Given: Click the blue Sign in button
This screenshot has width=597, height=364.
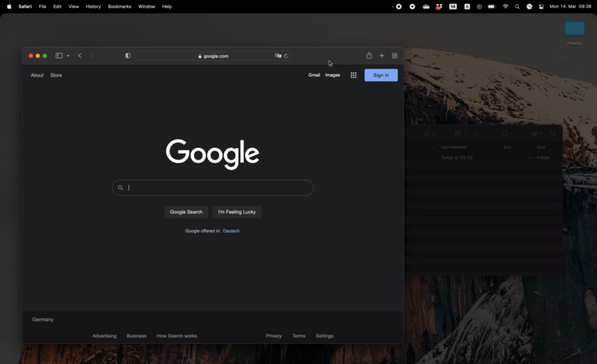Looking at the screenshot, I should coord(381,75).
